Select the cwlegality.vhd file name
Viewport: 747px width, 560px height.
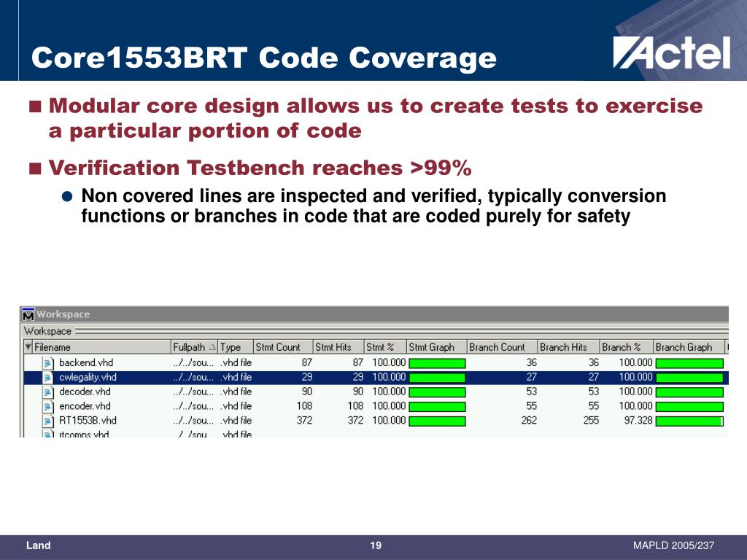(x=88, y=377)
